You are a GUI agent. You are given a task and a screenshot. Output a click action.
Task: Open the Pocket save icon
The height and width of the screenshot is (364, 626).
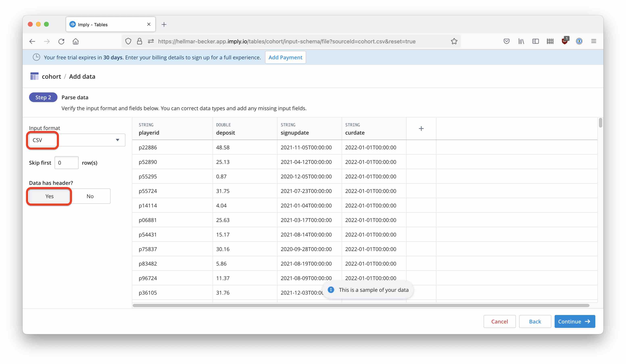(506, 41)
